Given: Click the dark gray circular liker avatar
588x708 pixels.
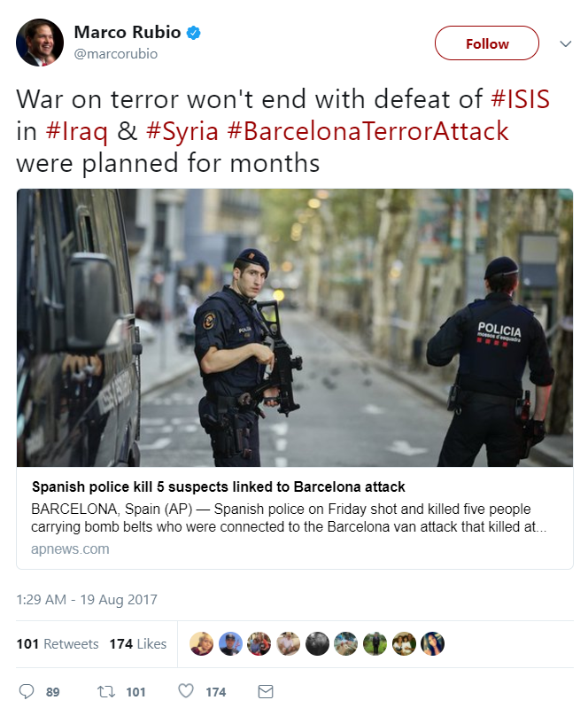Looking at the screenshot, I should pos(317,643).
